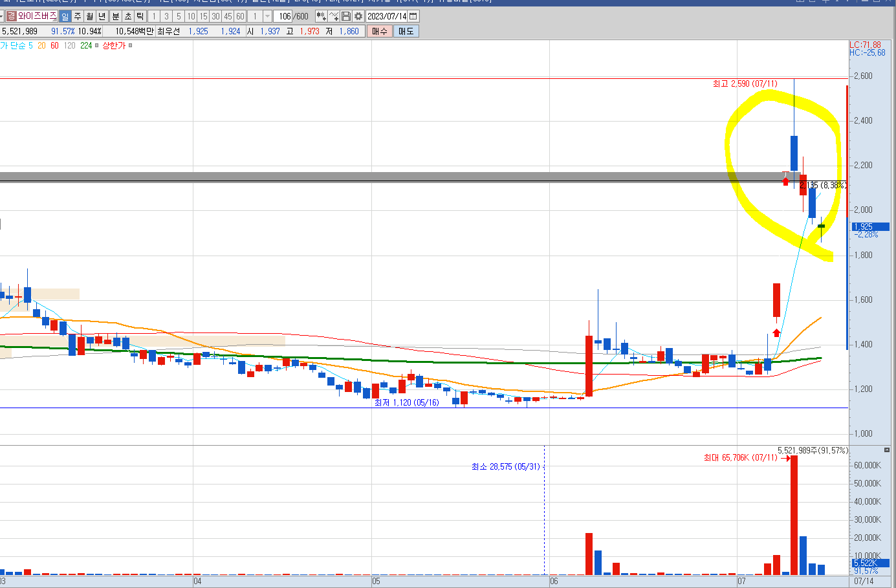Switch to minute (분) chart

[116, 16]
